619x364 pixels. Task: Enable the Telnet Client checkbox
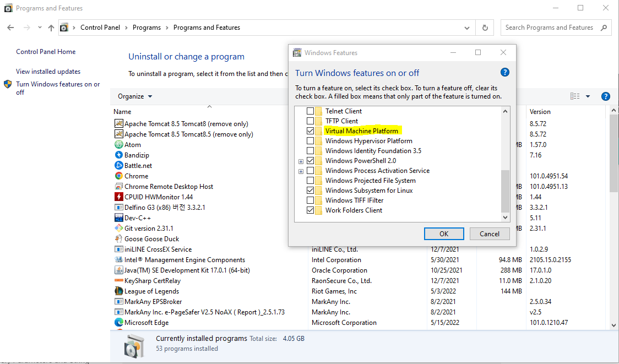coord(310,111)
